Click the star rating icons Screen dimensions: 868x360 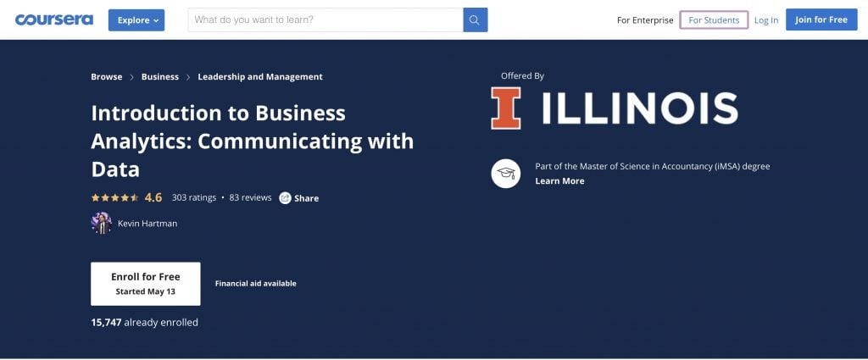[115, 197]
